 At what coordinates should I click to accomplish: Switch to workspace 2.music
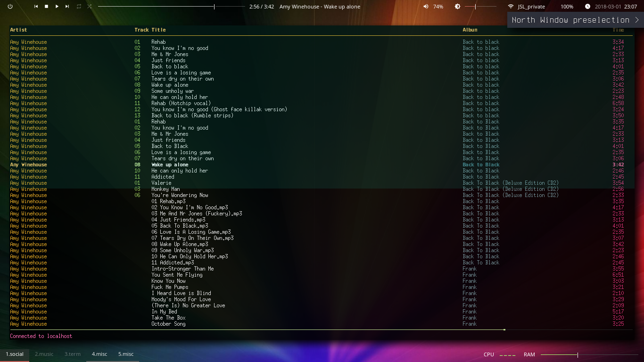pos(44,354)
